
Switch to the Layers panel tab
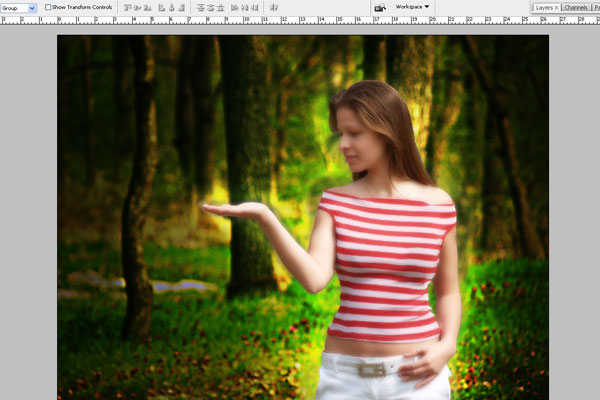[542, 7]
